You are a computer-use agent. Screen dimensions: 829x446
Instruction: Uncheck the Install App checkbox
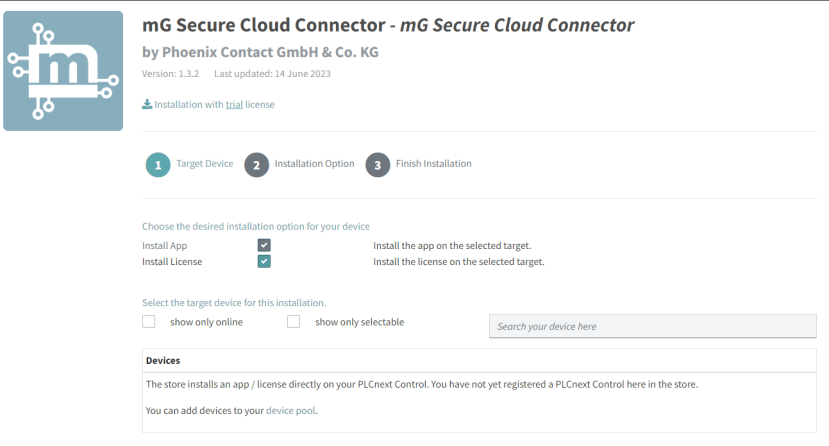(x=264, y=245)
